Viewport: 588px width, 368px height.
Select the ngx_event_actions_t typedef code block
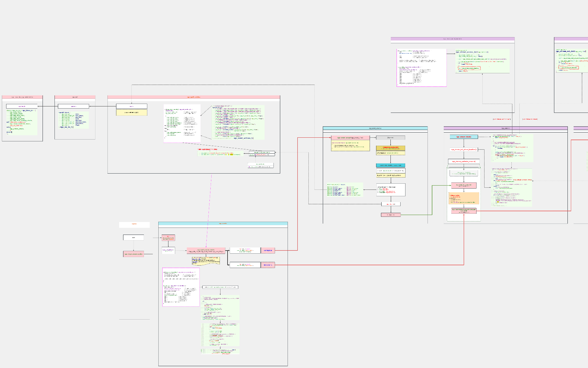[238, 123]
